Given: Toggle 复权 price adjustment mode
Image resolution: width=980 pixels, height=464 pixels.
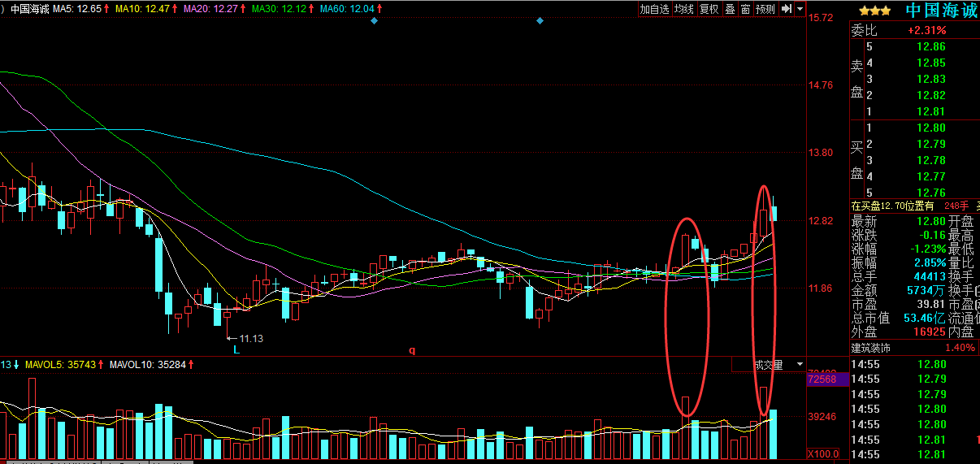Looking at the screenshot, I should coord(709,9).
